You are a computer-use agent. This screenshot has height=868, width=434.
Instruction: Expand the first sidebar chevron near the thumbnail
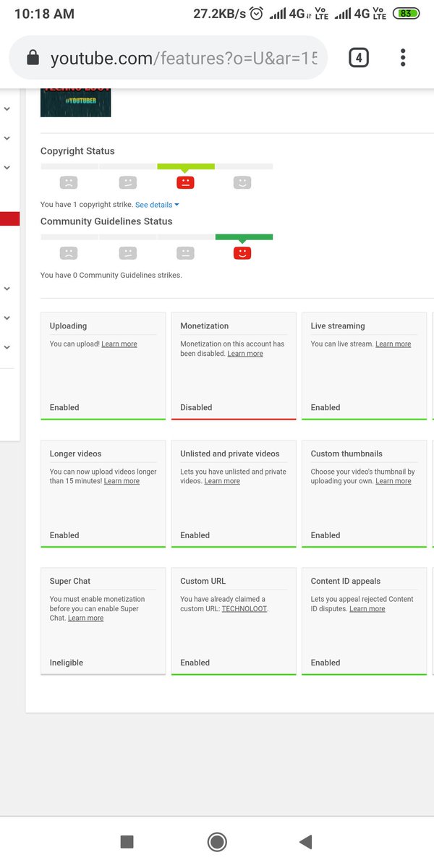(x=7, y=109)
